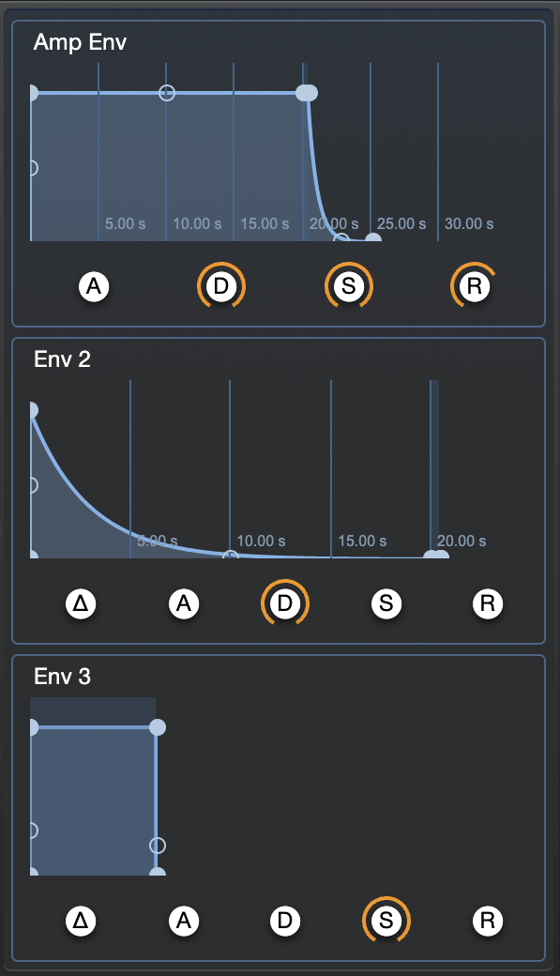Click the Env 3 Attack knob
The height and width of the screenshot is (976, 560).
point(184,921)
